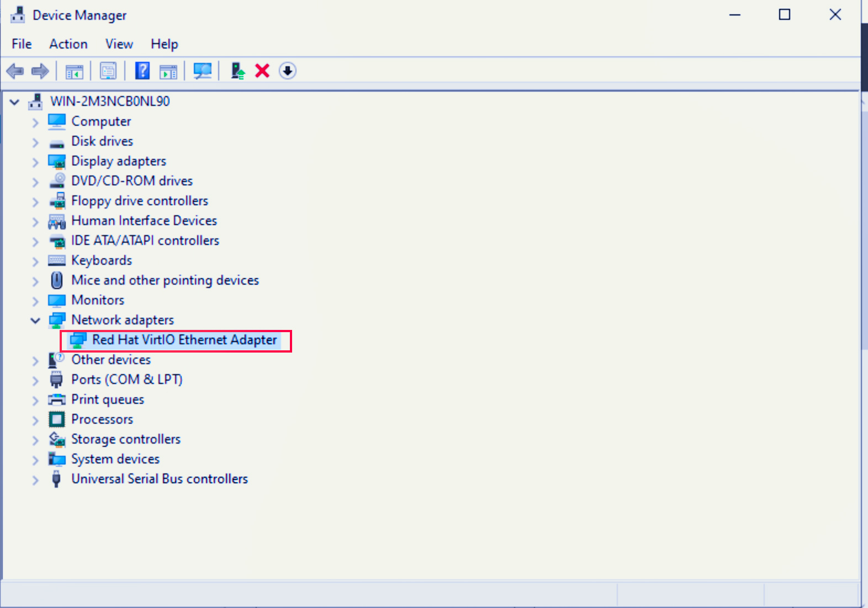Open the Action menu

pyautogui.click(x=68, y=44)
